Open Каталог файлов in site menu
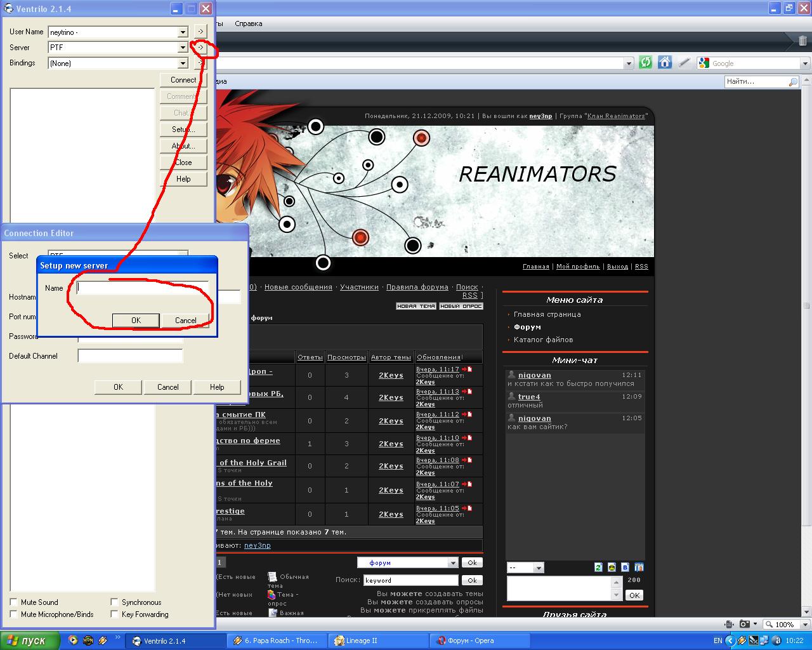This screenshot has width=812, height=650. click(543, 340)
